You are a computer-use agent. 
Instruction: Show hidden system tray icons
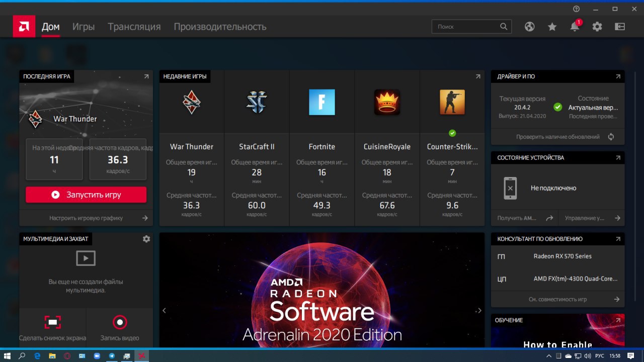(549, 355)
